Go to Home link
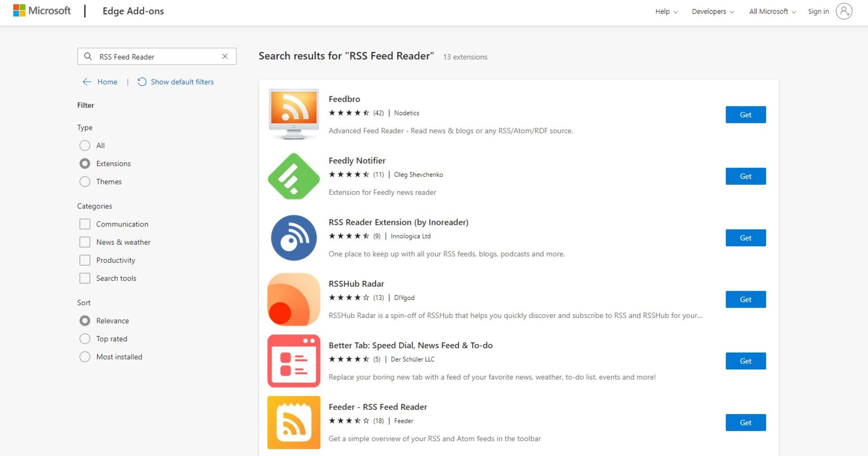This screenshot has height=456, width=868. click(x=107, y=82)
